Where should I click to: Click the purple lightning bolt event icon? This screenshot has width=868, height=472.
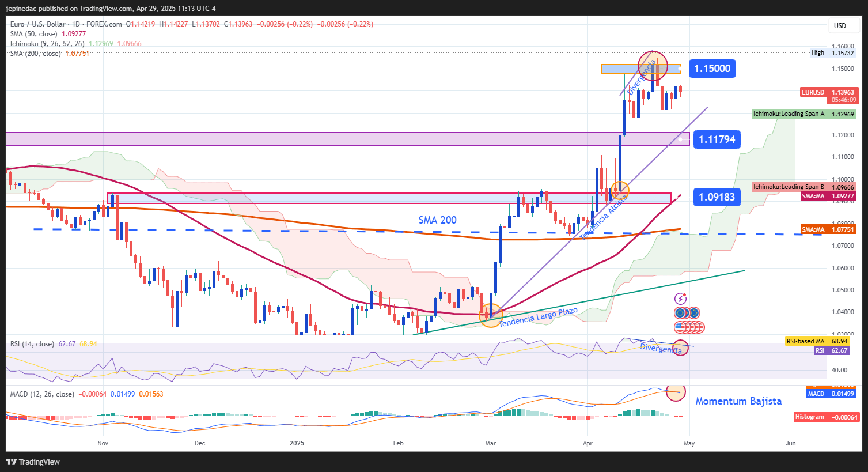(x=681, y=299)
